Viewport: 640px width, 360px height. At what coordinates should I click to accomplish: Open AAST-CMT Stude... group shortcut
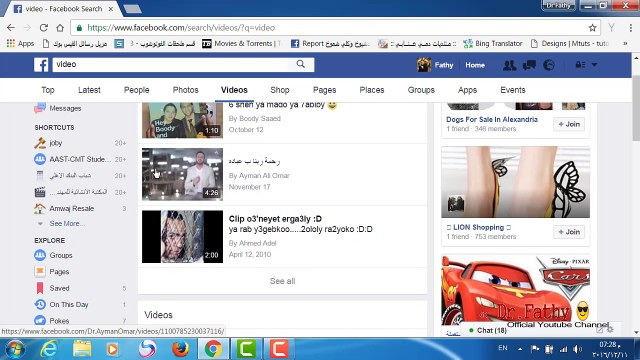tap(80, 159)
